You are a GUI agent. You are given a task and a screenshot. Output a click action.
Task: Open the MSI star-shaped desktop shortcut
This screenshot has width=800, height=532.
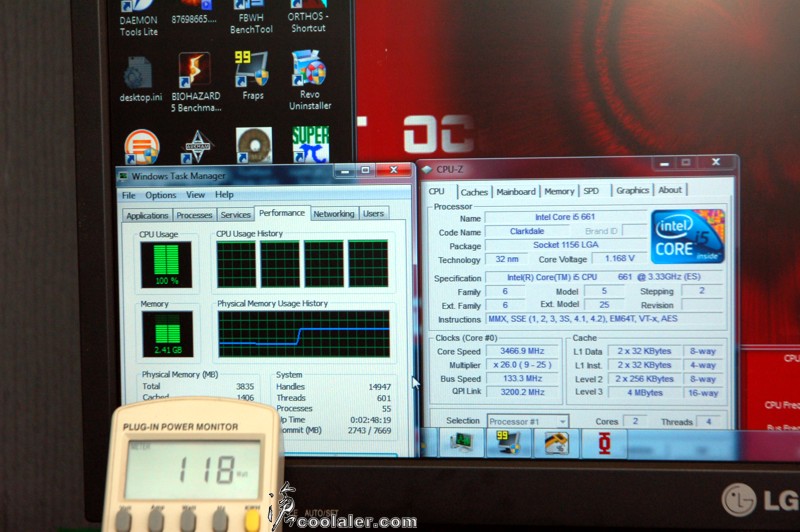point(198,147)
